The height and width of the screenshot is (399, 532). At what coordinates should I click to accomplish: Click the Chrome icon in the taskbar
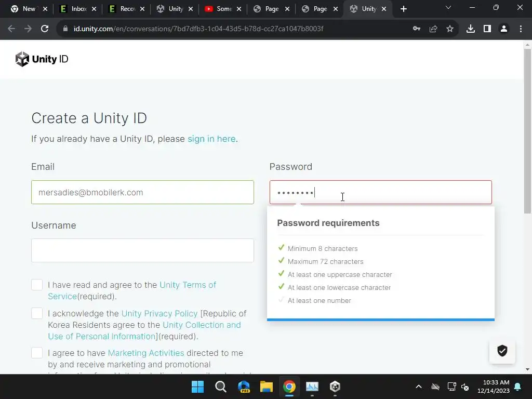[x=289, y=387]
